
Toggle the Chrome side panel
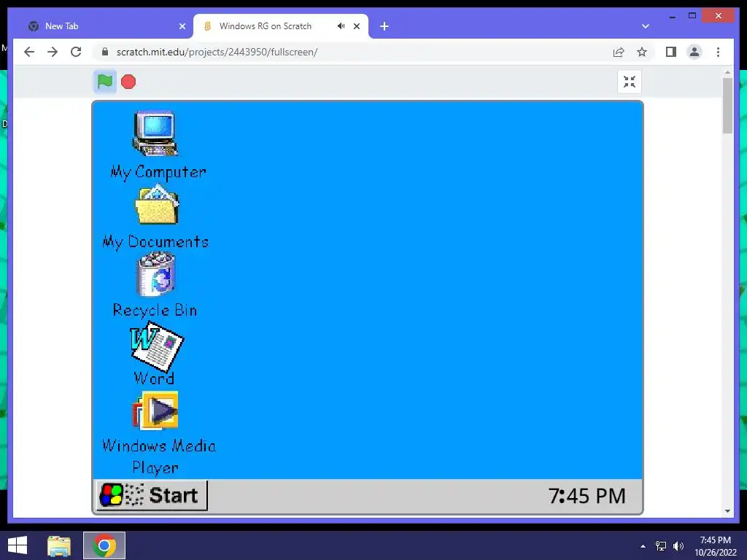click(x=671, y=52)
